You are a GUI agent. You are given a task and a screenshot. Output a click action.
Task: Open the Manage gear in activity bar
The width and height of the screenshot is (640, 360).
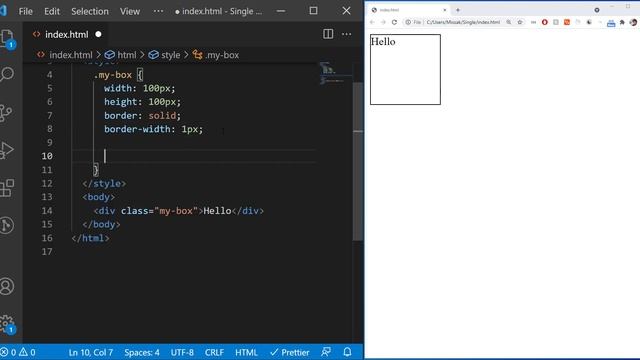pyautogui.click(x=7, y=324)
